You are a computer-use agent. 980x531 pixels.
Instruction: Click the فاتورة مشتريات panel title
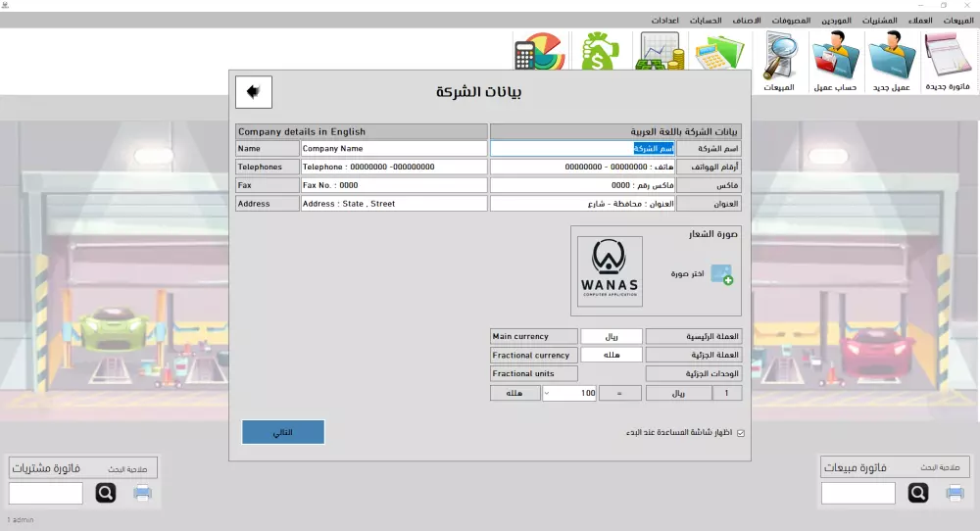click(x=46, y=468)
